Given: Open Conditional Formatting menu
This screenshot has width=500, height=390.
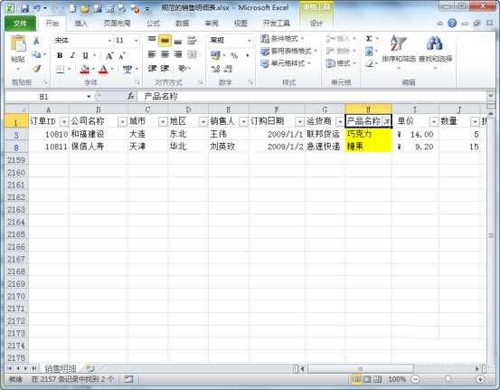Looking at the screenshot, I should click(x=282, y=39).
